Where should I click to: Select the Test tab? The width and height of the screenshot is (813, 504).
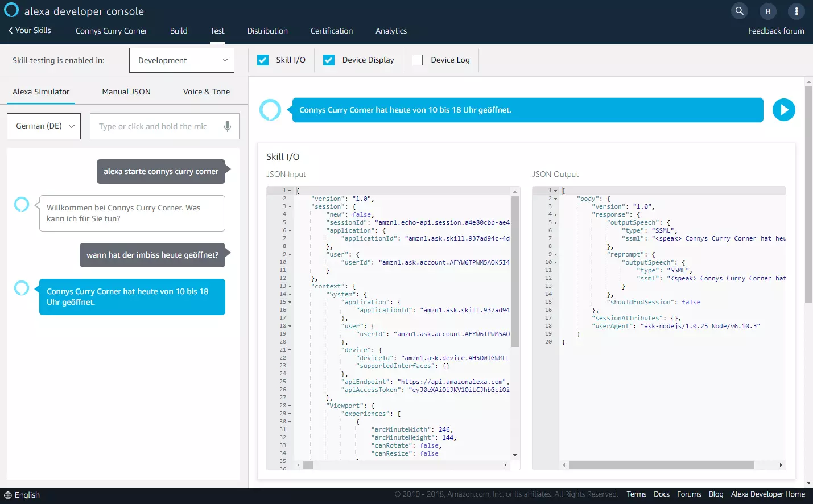[x=217, y=31]
